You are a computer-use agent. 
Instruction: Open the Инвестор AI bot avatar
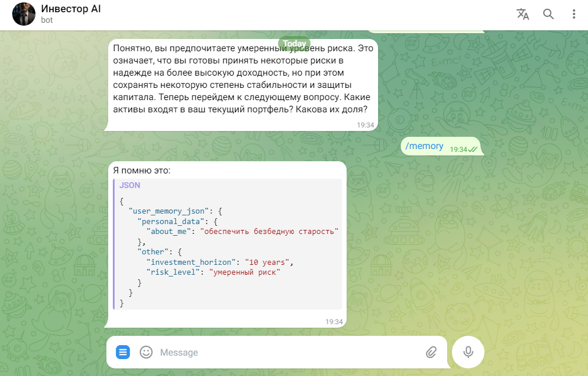[24, 14]
